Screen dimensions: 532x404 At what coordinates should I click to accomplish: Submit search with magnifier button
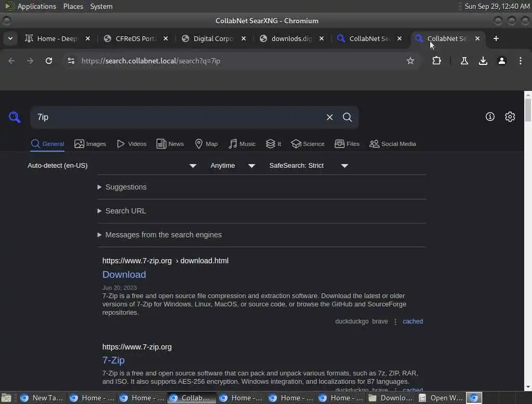[347, 117]
